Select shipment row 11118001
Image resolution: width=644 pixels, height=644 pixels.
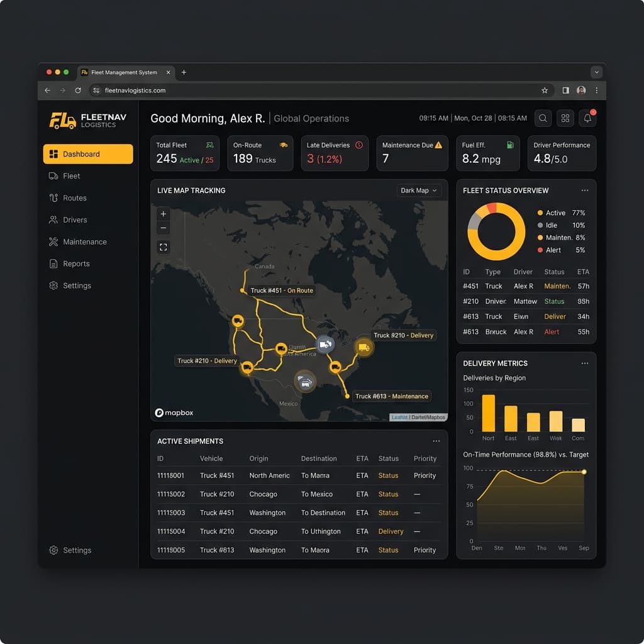pyautogui.click(x=299, y=475)
